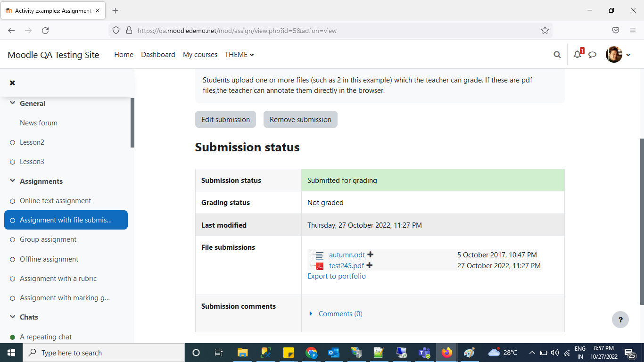
Task: Open Lesson3 in course index
Action: (32, 162)
